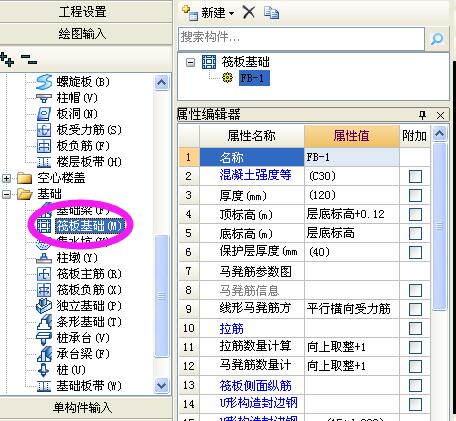Select the 柱墩 (Y) icon
This screenshot has height=421, width=456.
pyautogui.click(x=44, y=258)
